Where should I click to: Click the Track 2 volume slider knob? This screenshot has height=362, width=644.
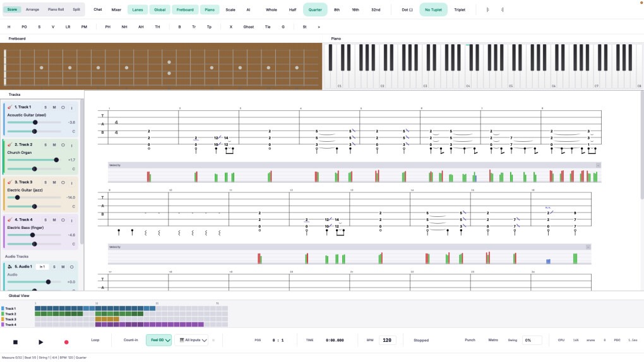(56, 160)
